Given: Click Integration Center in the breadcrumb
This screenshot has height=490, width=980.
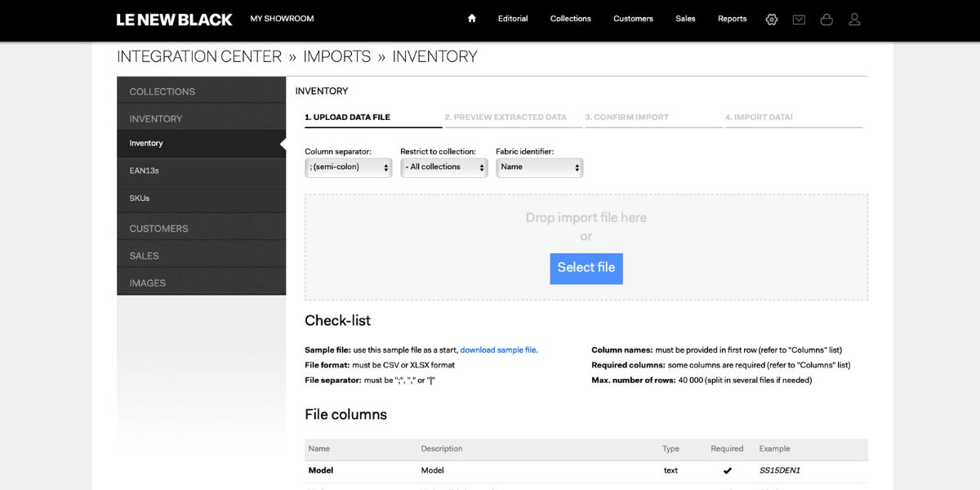Looking at the screenshot, I should pyautogui.click(x=199, y=56).
